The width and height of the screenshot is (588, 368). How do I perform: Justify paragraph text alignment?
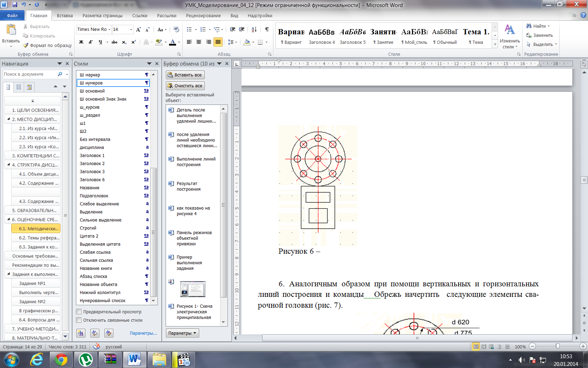pos(218,42)
